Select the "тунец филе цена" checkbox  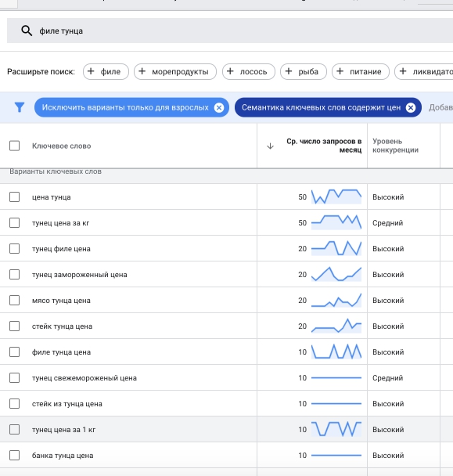click(15, 249)
